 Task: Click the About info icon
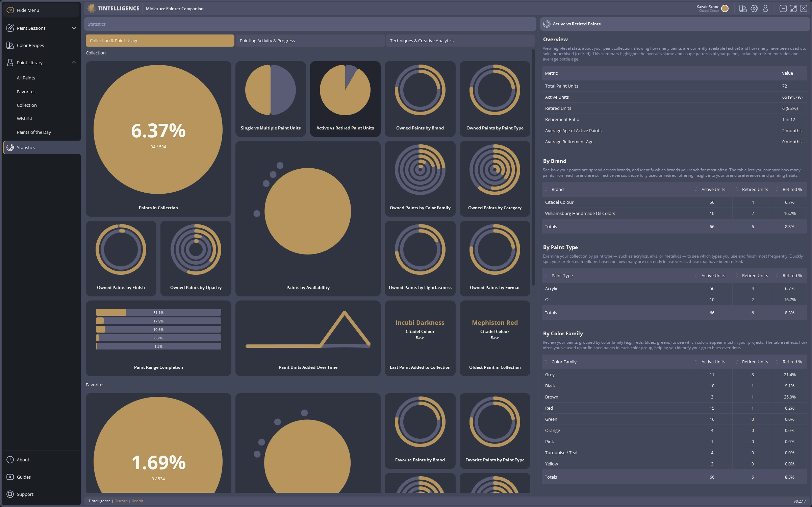tap(10, 460)
